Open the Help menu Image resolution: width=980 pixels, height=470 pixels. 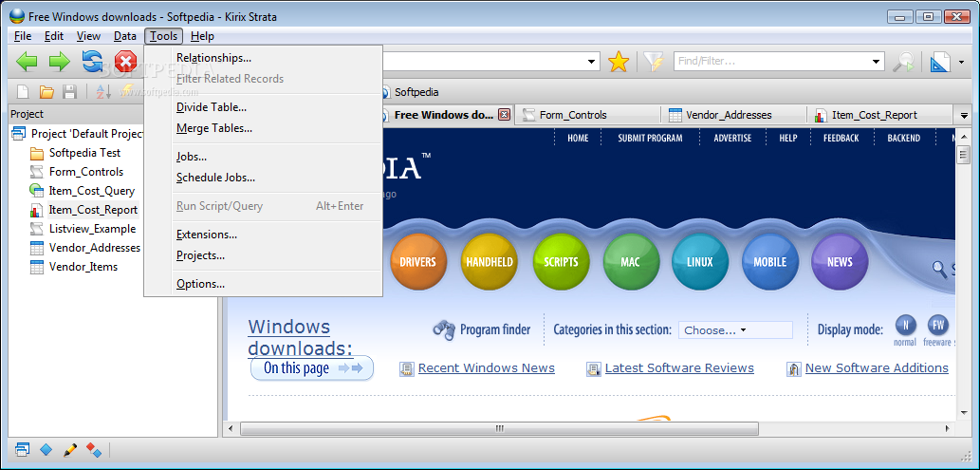pos(202,36)
